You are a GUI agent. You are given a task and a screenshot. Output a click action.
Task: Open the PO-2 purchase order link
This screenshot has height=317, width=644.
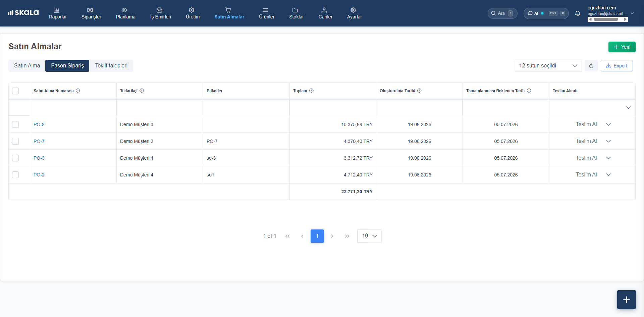pos(39,175)
